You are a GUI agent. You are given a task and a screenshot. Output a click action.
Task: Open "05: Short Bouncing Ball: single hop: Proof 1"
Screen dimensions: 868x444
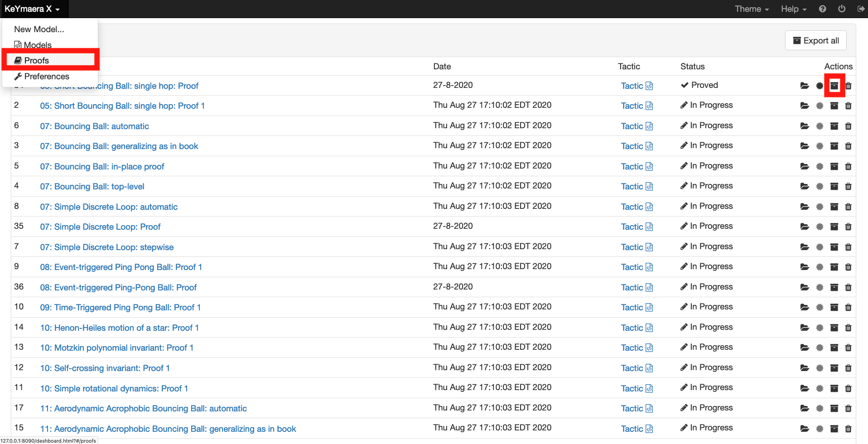click(122, 106)
